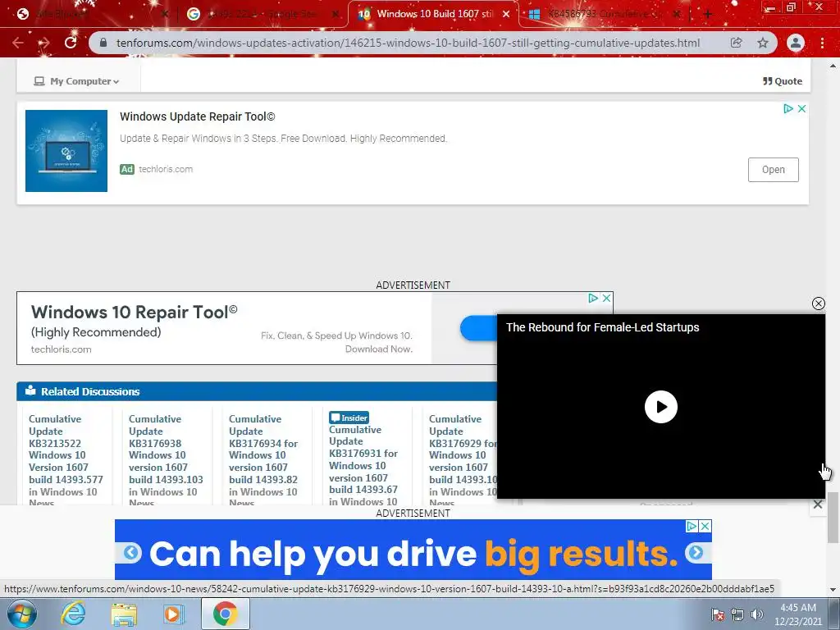The height and width of the screenshot is (630, 840).
Task: Click AdChoices icon on Update Repair ad
Action: pos(788,109)
